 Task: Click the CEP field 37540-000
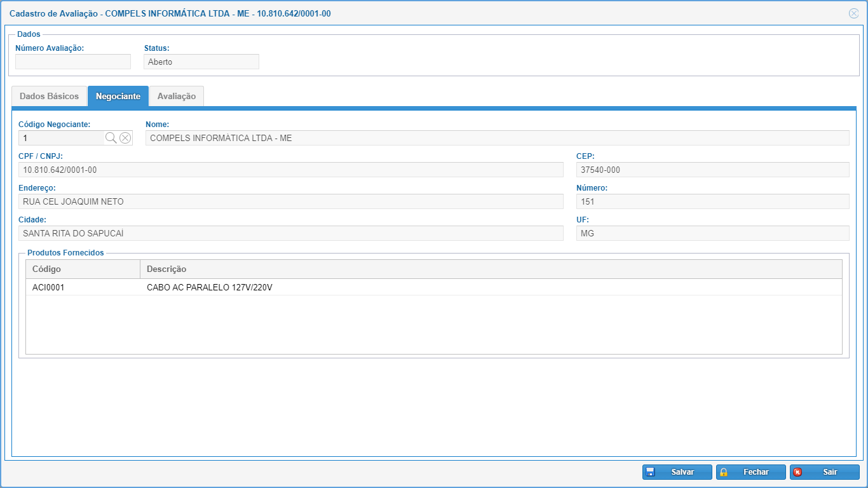click(x=713, y=170)
